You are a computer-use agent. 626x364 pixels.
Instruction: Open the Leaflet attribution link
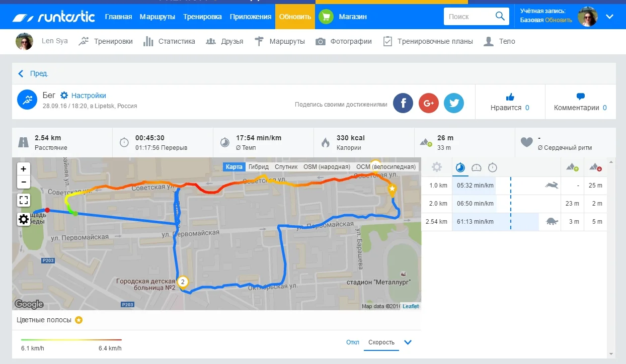411,306
